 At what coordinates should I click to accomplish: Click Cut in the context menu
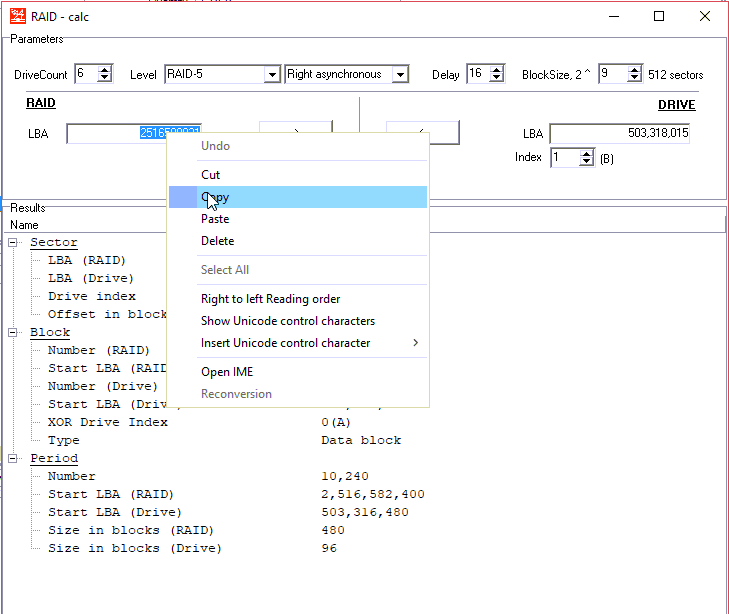pos(211,175)
